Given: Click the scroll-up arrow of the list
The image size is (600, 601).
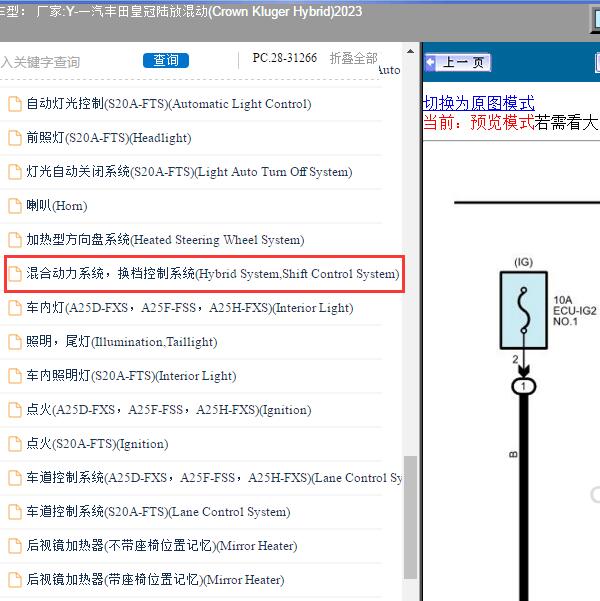Looking at the screenshot, I should coord(410,51).
